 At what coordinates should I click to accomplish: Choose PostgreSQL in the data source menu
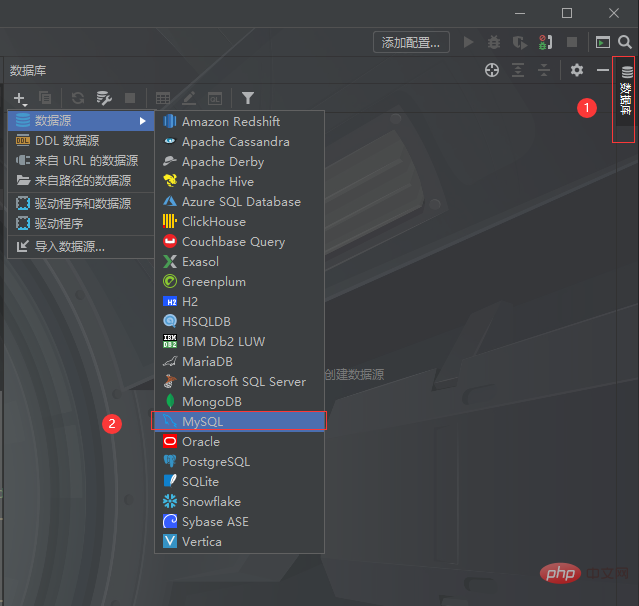tap(215, 462)
